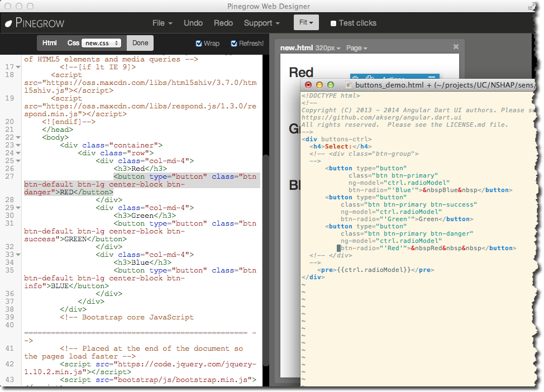The image size is (544, 392).
Task: Collapse the code fold arrow at line 17
Action: coord(18,67)
